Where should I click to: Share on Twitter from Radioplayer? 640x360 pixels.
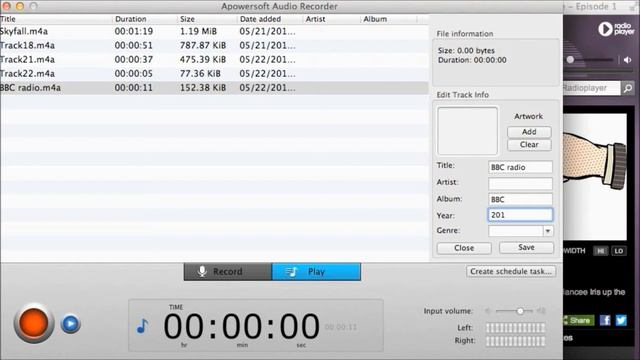(621, 320)
